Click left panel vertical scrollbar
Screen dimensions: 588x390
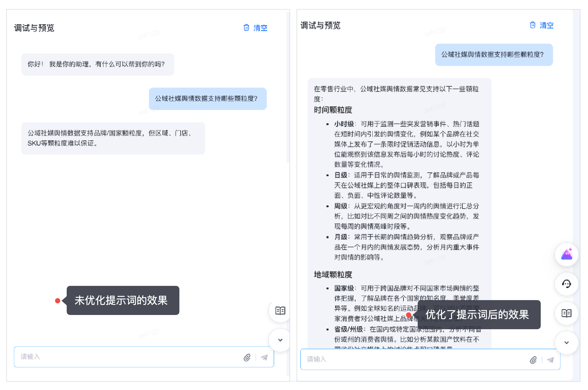[288, 87]
